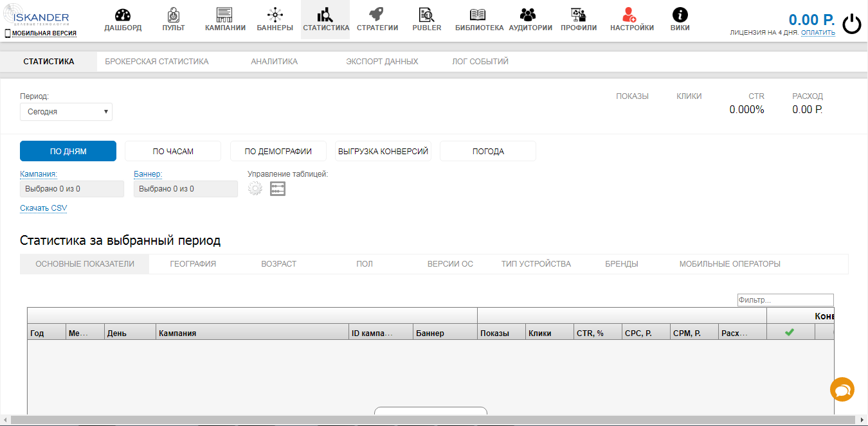Viewport: 868px width, 426px height.
Task: Sort by CPC, Р. column header
Action: point(646,332)
